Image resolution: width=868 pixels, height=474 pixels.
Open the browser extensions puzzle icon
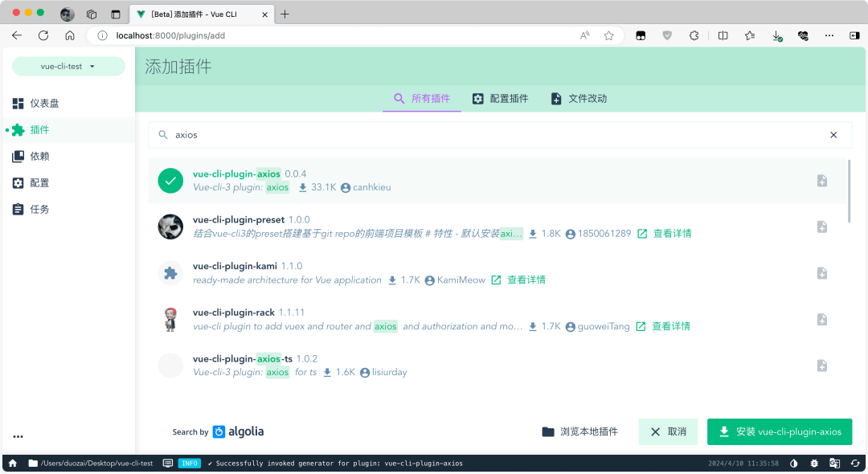694,35
